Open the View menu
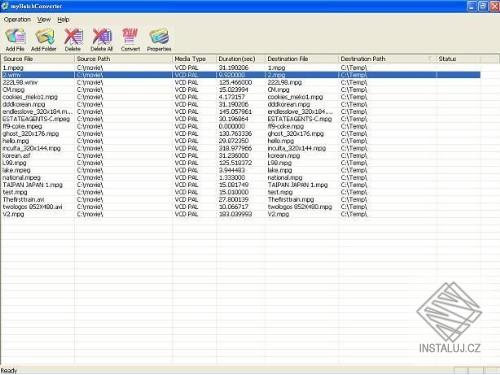This screenshot has width=500, height=375. click(x=44, y=20)
